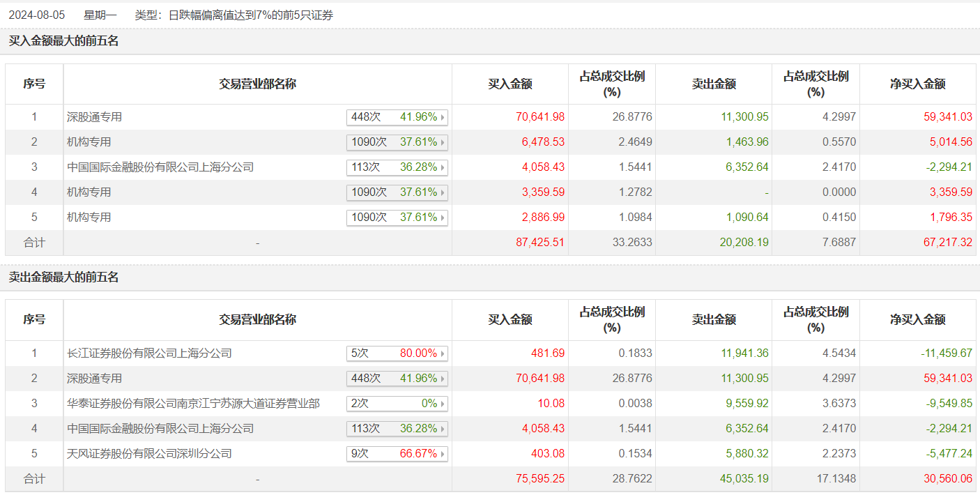The image size is (980, 495).
Task: Click the 买入金额 header in the buy table
Action: [x=510, y=84]
